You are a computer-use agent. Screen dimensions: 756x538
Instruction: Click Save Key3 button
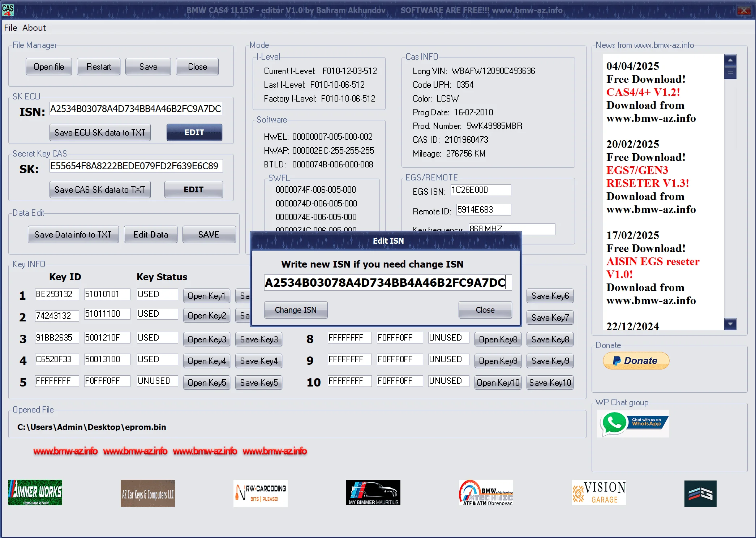pyautogui.click(x=259, y=339)
